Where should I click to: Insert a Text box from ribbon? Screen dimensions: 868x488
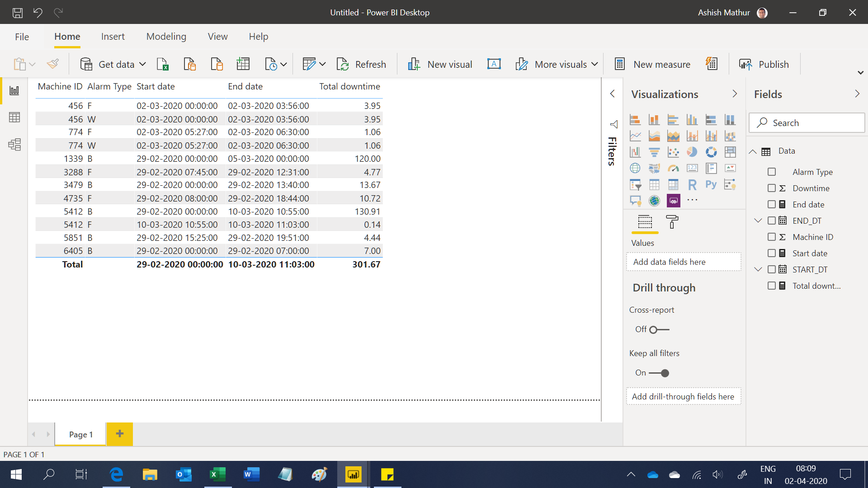(x=494, y=64)
